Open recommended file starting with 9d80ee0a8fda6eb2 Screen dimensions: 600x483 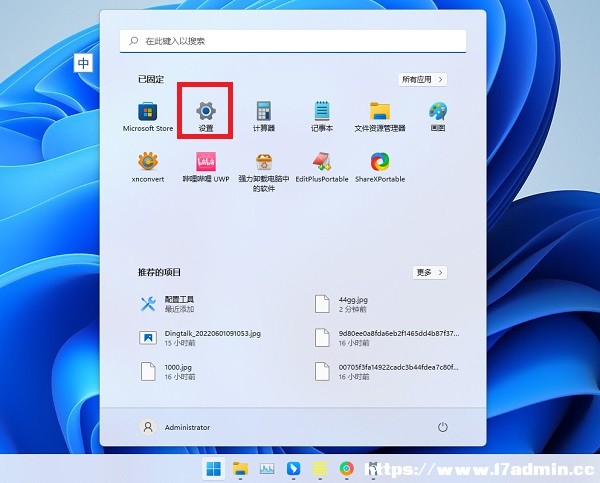pos(387,338)
